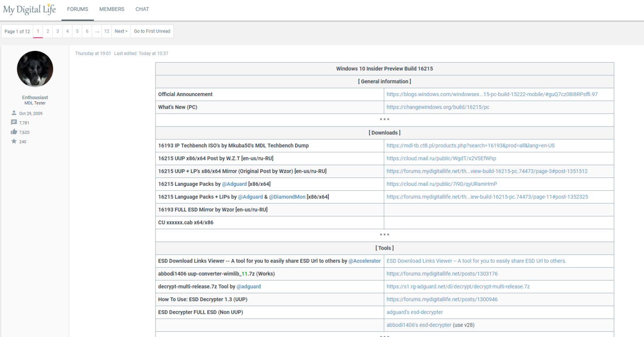The width and height of the screenshot is (644, 337).
Task: Expand the page jump arrow in pagination
Action: pos(97,31)
